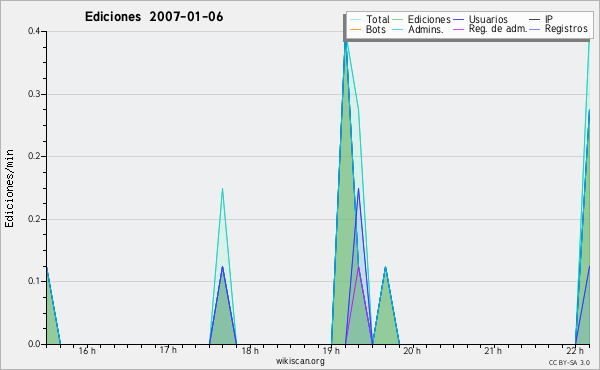
Task: Click the 22 h x-axis label
Action: [x=575, y=351]
